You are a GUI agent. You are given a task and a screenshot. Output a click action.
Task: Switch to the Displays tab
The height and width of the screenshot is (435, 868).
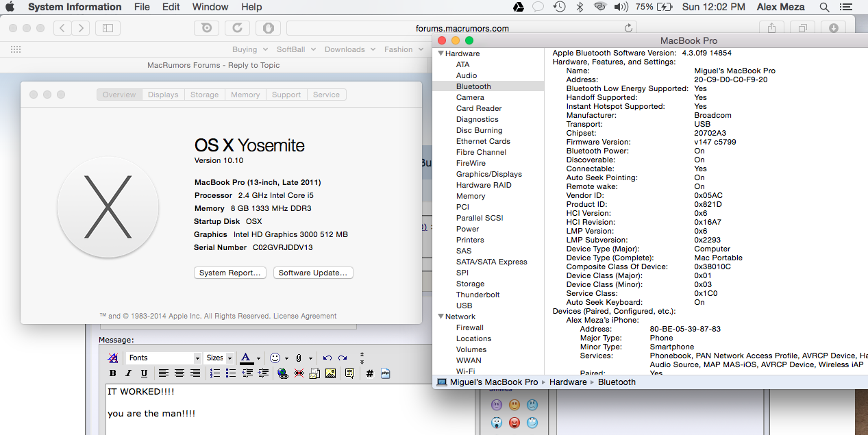[x=163, y=95]
